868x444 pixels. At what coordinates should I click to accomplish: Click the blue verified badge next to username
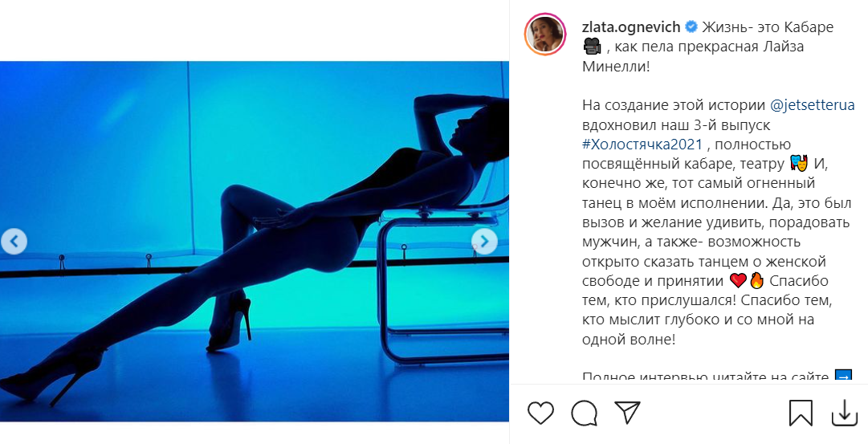coord(691,26)
